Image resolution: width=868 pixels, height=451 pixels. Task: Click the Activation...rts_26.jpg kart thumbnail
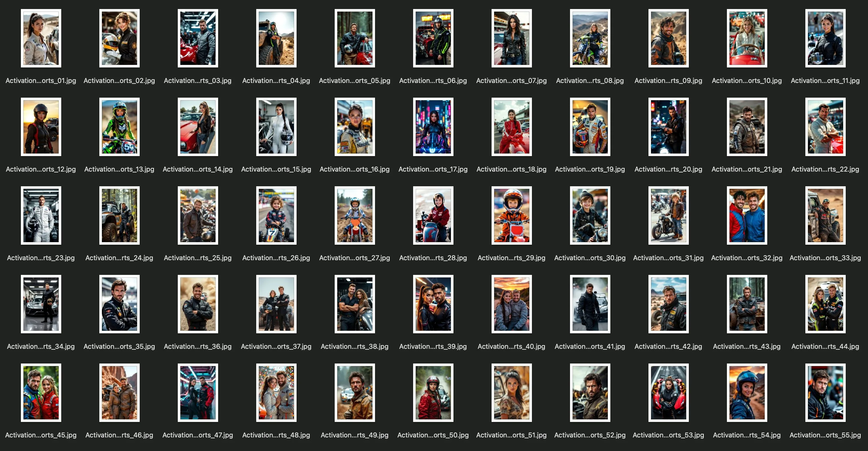276,215
